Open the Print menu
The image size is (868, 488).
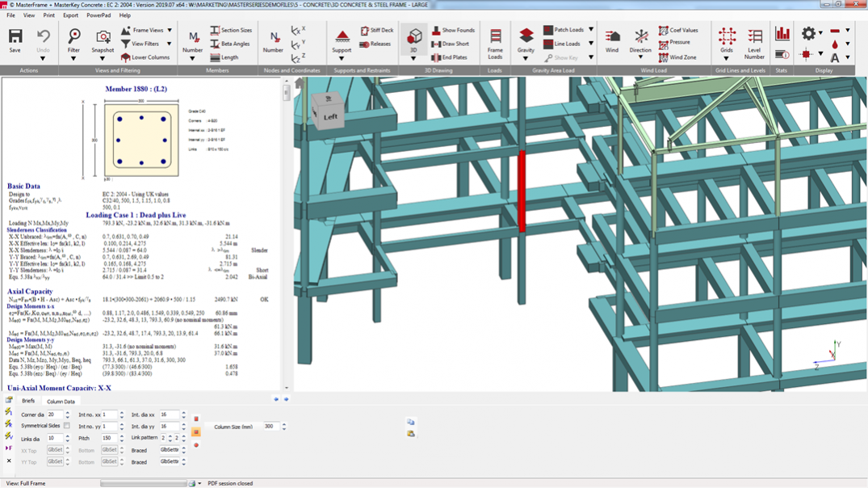[x=48, y=15]
